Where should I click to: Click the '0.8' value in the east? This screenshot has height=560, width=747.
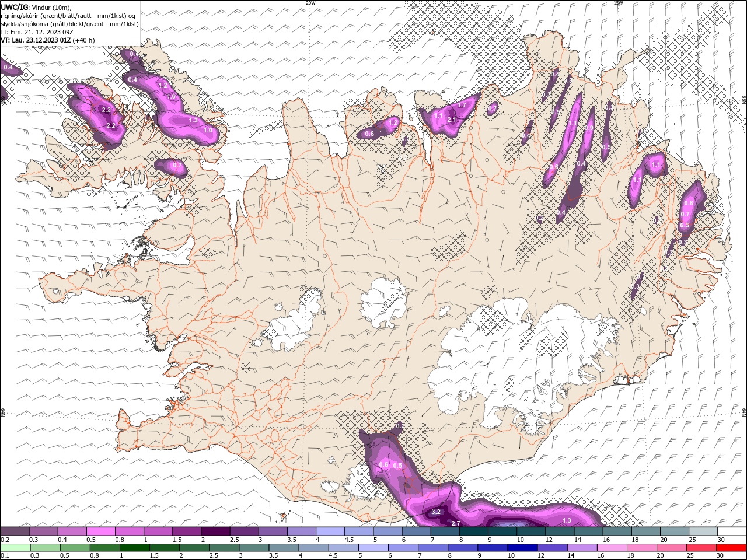(689, 203)
